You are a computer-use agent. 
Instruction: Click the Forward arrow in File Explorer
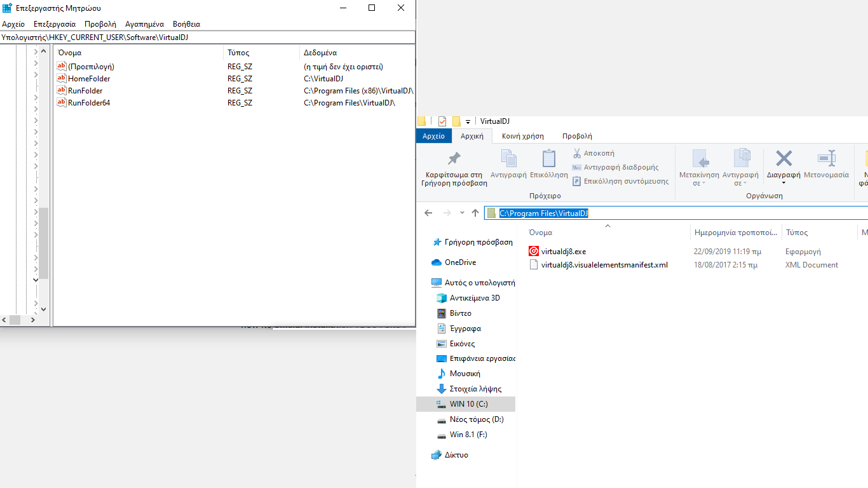tap(447, 213)
